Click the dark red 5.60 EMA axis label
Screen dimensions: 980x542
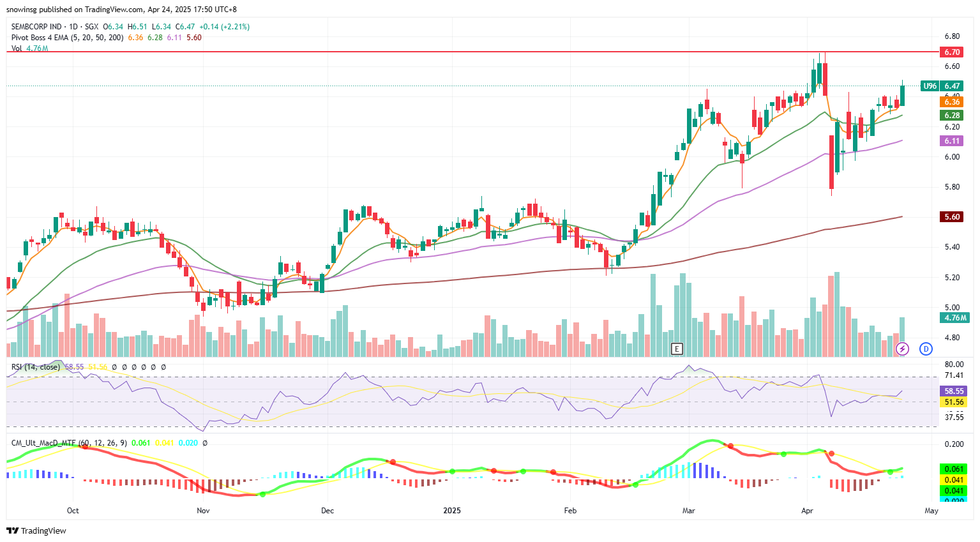click(952, 217)
